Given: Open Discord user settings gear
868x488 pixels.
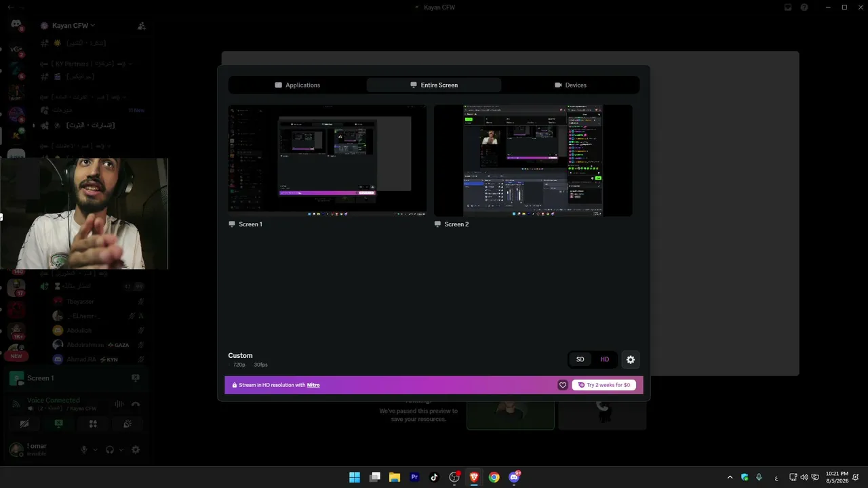Looking at the screenshot, I should [x=136, y=449].
